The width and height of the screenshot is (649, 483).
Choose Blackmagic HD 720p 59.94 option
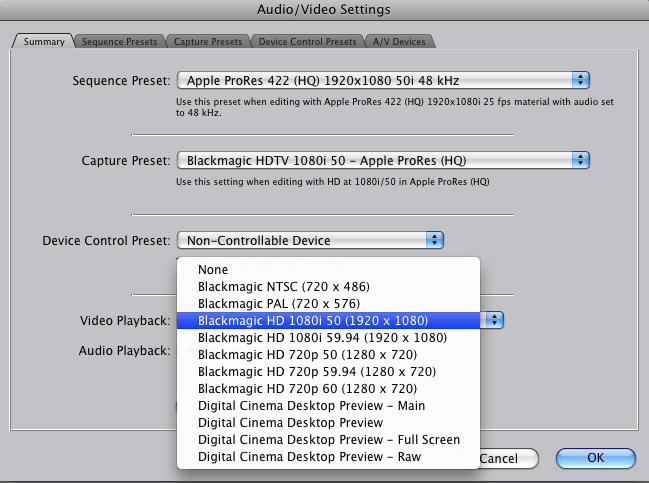pos(315,372)
